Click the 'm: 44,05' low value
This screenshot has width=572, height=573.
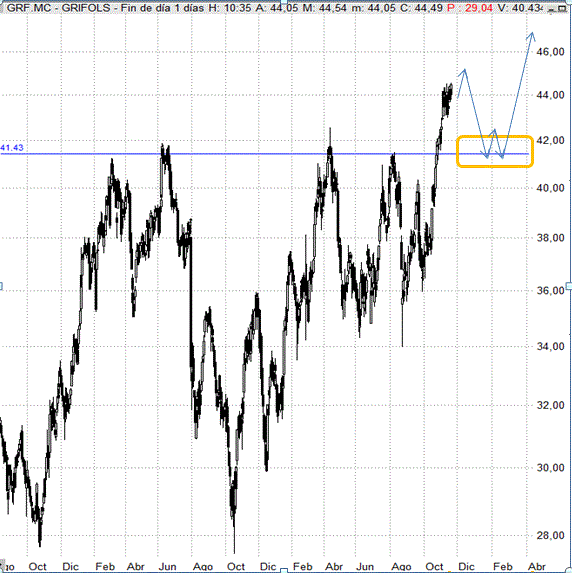(374, 8)
